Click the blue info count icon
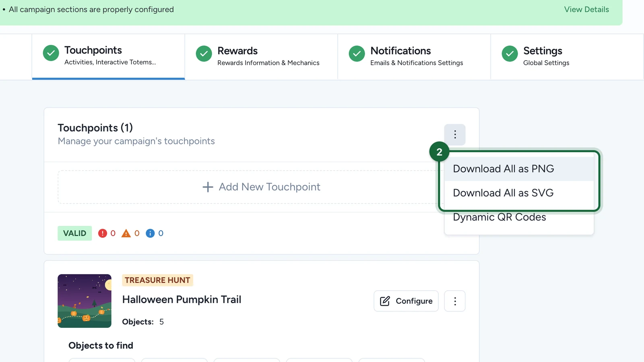Image resolution: width=644 pixels, height=362 pixels. click(150, 233)
